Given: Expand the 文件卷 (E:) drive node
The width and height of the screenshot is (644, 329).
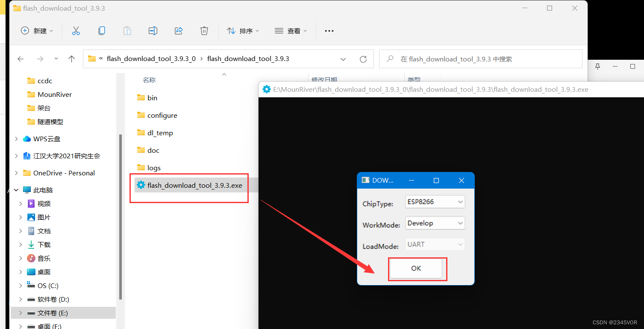Looking at the screenshot, I should coord(21,313).
